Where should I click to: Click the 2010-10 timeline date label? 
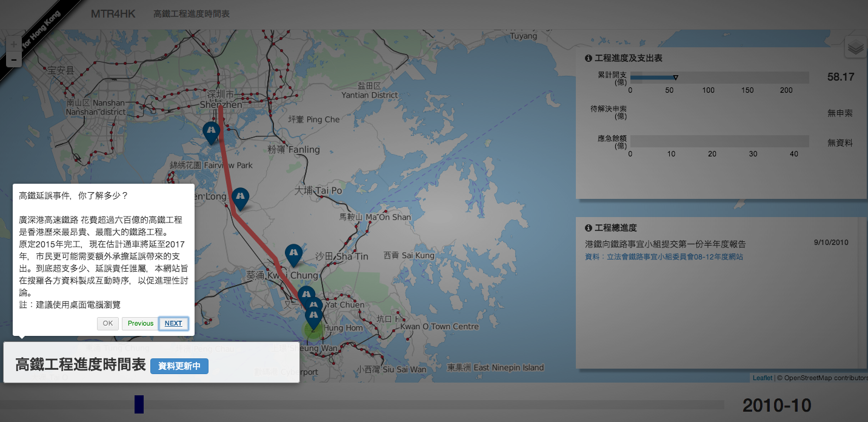click(x=776, y=405)
